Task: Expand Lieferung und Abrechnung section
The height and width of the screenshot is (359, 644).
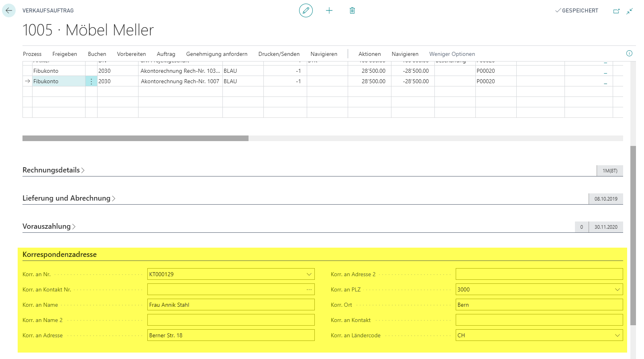Action: [69, 198]
